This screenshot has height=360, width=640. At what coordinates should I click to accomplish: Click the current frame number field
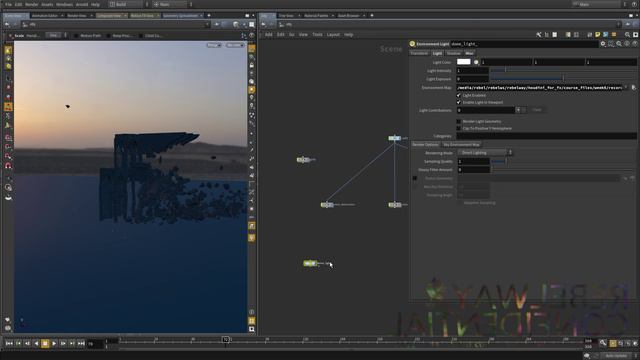coord(95,344)
